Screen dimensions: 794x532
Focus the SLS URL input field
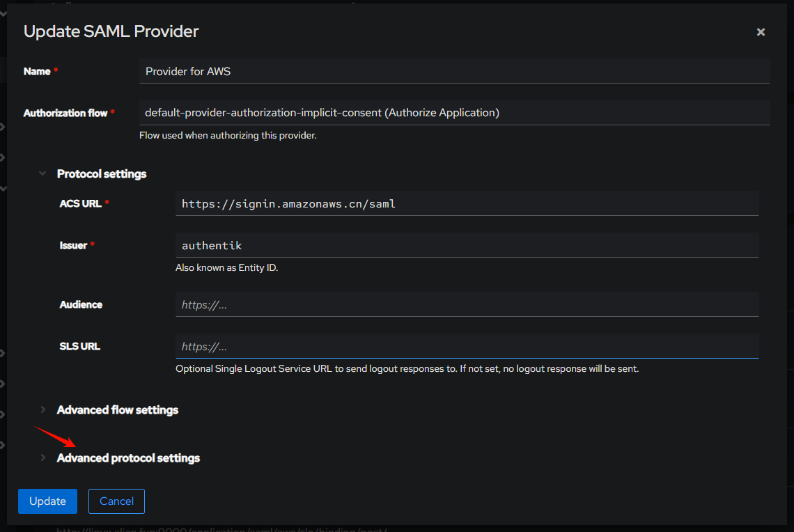467,347
